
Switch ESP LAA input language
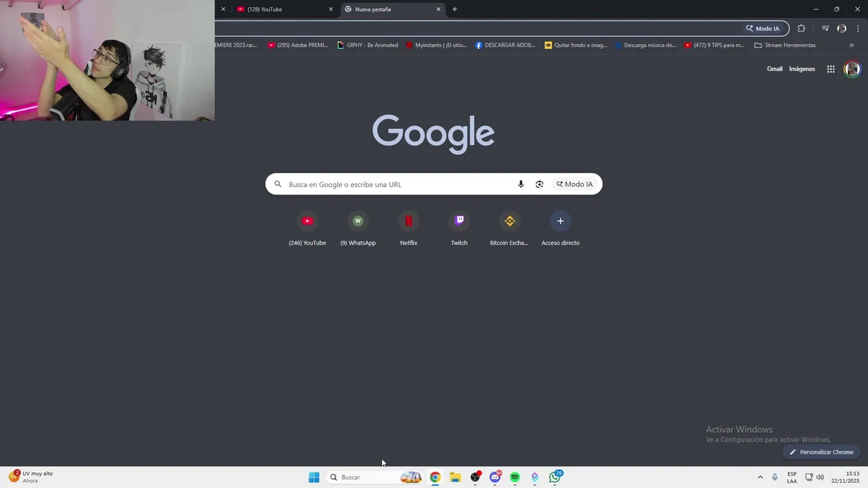point(792,477)
